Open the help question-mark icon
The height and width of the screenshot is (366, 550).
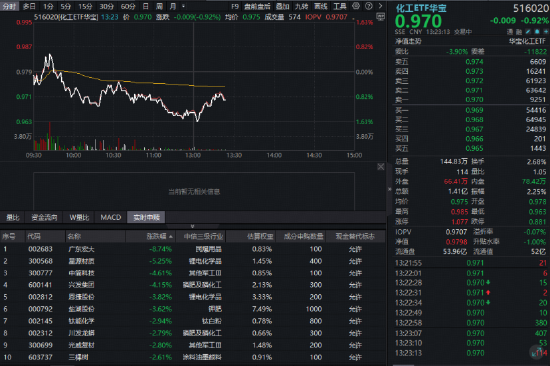(x=369, y=6)
